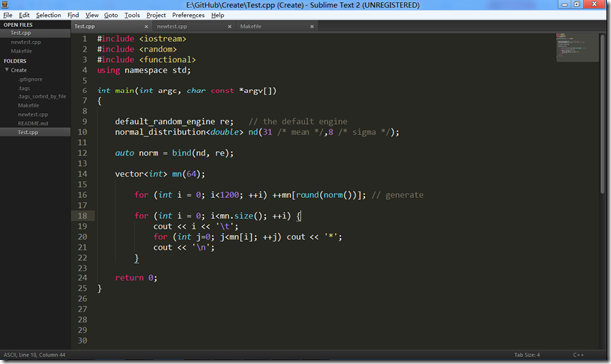Switch to the Makefile tab
The width and height of the screenshot is (611, 364).
277,26
